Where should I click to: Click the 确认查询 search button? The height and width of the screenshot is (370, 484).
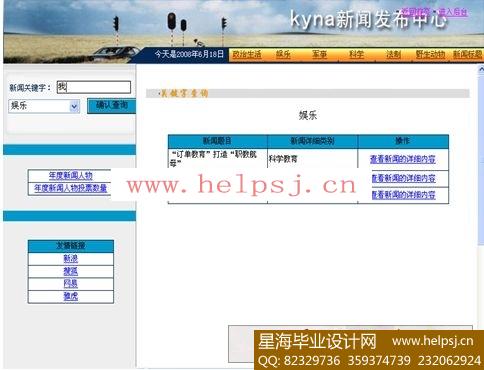click(x=111, y=106)
